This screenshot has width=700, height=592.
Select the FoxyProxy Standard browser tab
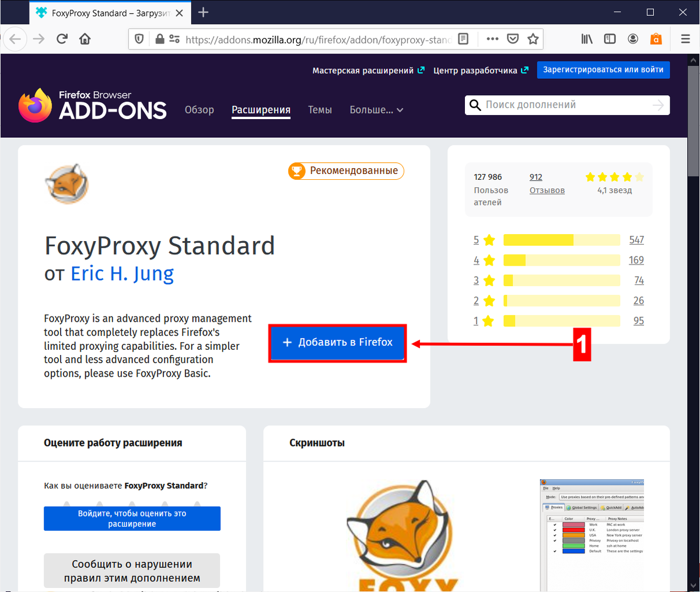[110, 13]
